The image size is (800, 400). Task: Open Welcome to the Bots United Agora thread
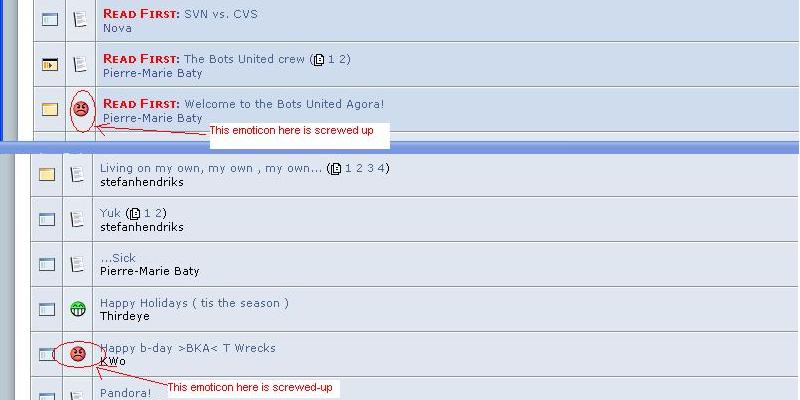[284, 104]
